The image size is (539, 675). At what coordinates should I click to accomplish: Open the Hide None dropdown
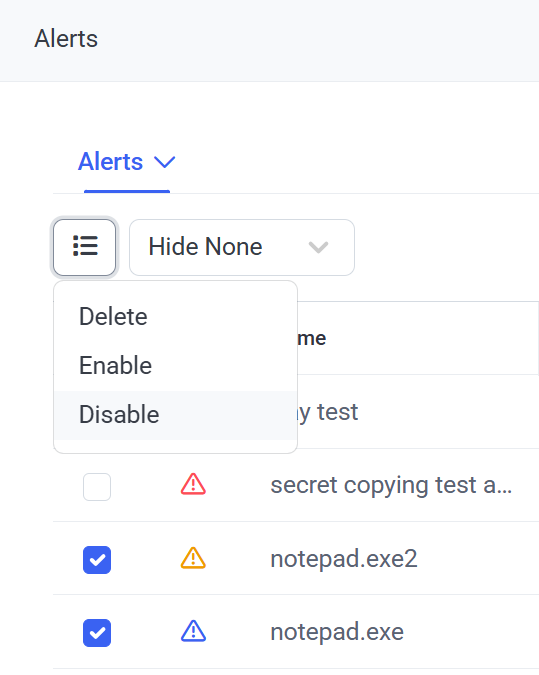coord(242,247)
